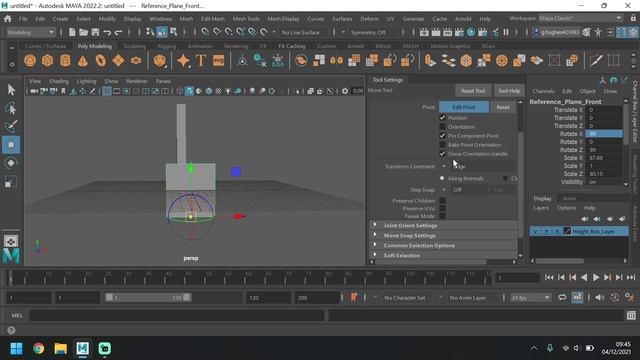Click the Rotate X value field
This screenshot has height=360, width=640.
coord(604,134)
